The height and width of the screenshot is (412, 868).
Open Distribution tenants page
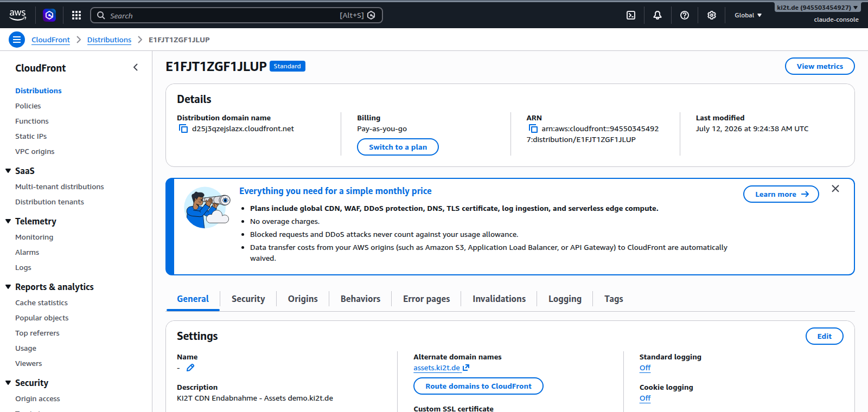49,202
